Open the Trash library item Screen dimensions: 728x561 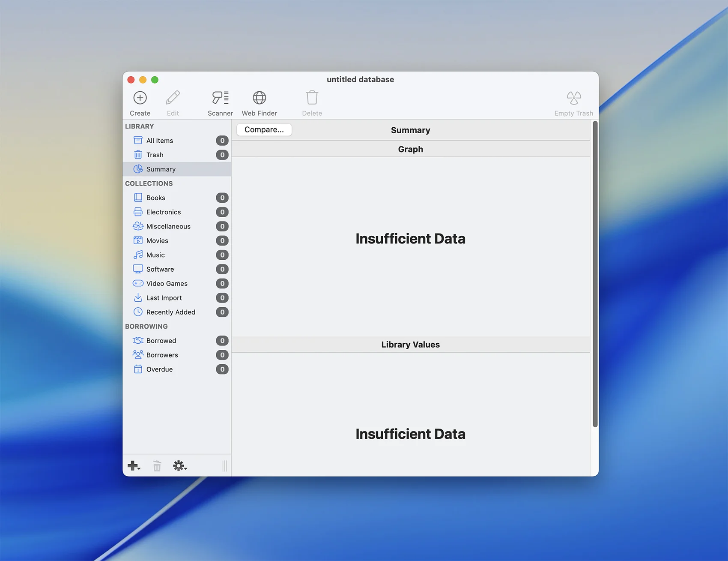tap(155, 155)
